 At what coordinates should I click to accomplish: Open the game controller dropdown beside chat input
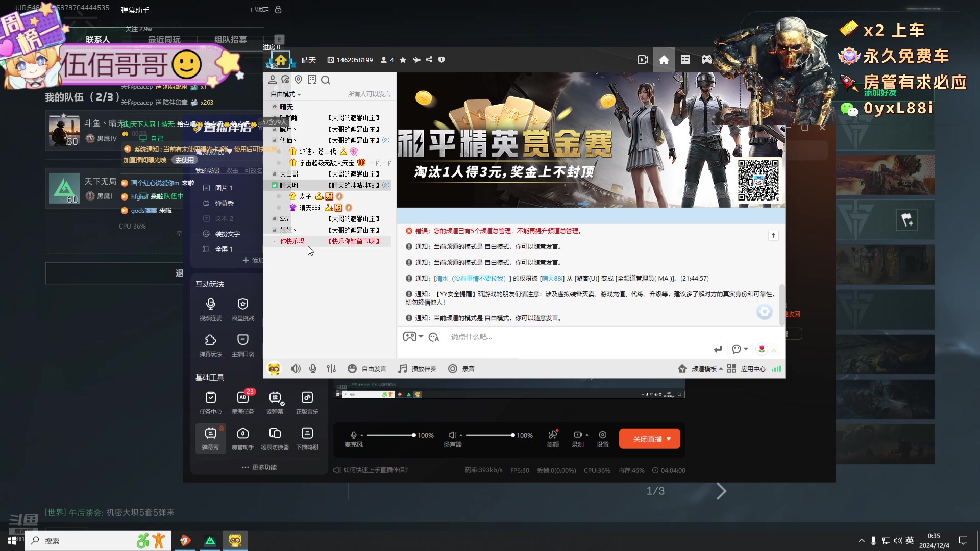tap(413, 337)
